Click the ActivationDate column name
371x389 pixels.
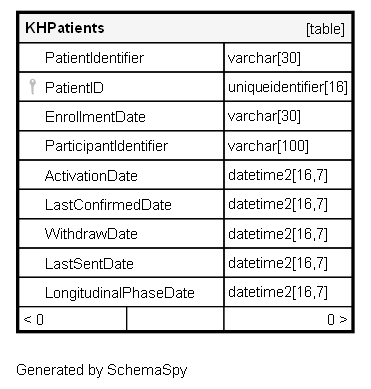coord(91,176)
